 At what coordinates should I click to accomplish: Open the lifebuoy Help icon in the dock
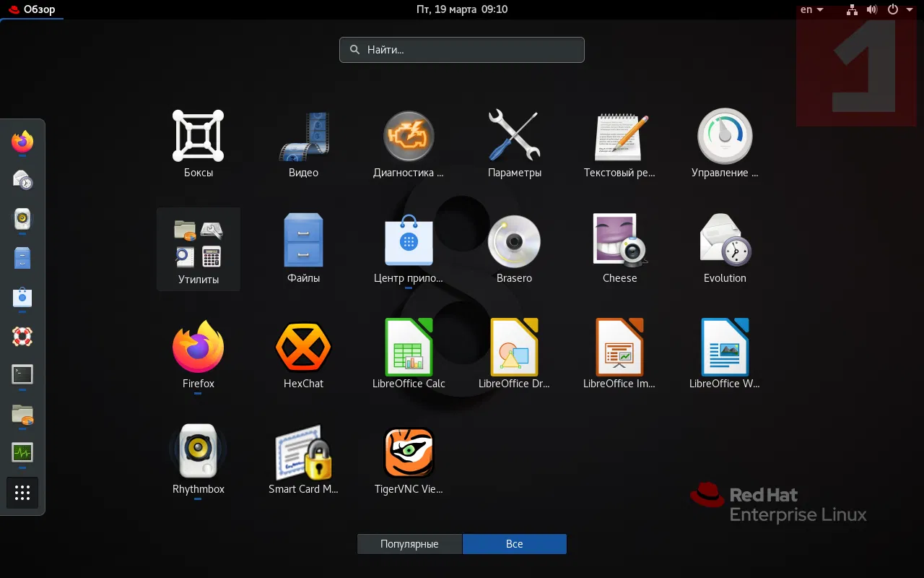(22, 336)
